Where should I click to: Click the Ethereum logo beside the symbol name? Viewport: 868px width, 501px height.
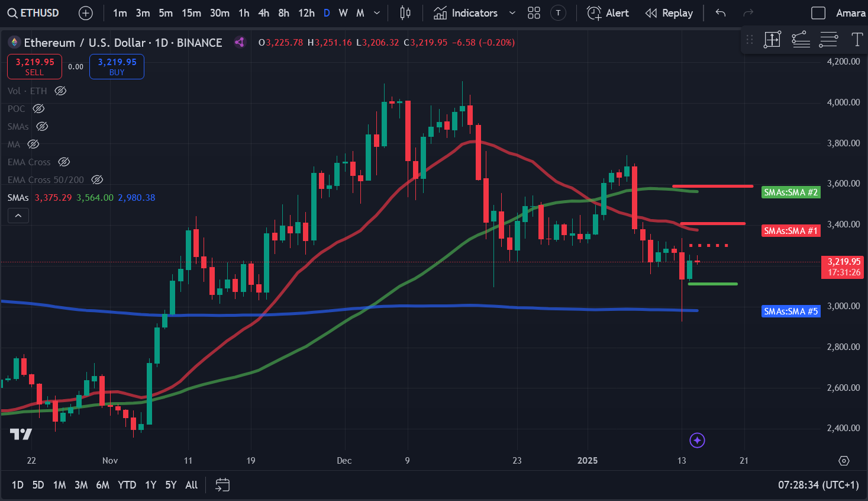pos(14,43)
